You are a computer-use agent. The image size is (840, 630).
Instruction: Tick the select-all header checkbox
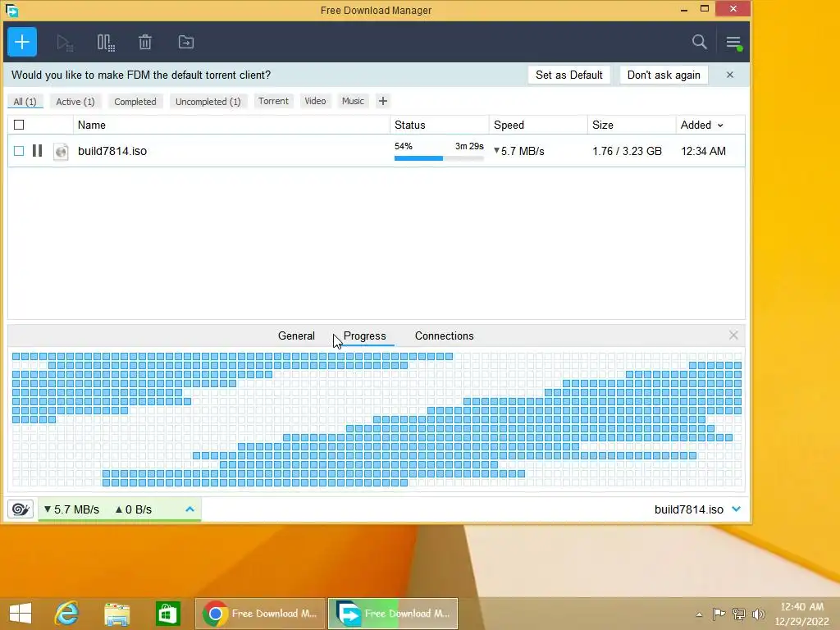click(x=19, y=125)
